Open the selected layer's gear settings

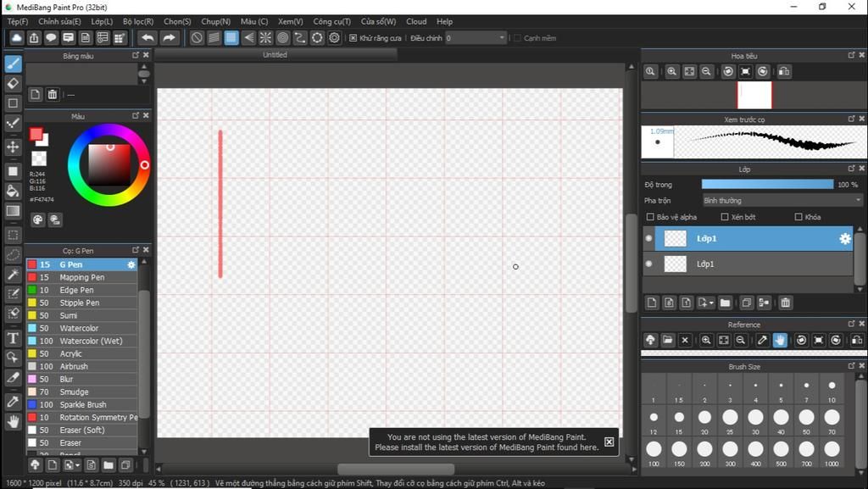point(845,238)
